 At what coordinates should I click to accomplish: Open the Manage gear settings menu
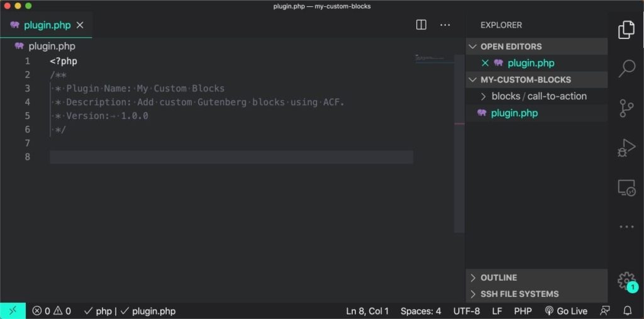point(626,281)
